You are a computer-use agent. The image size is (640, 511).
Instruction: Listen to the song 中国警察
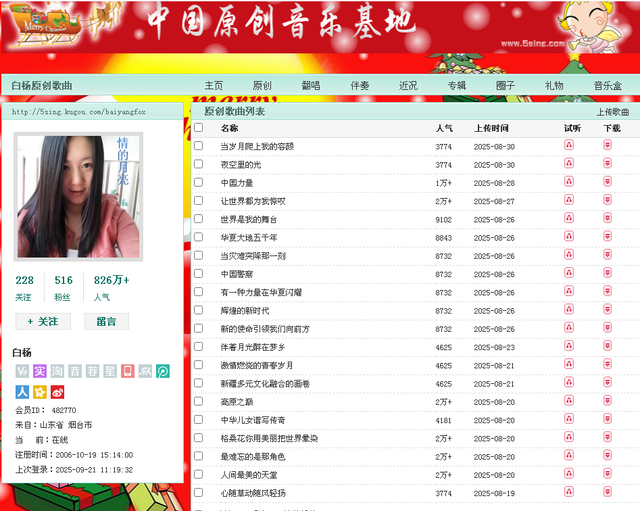(x=569, y=273)
